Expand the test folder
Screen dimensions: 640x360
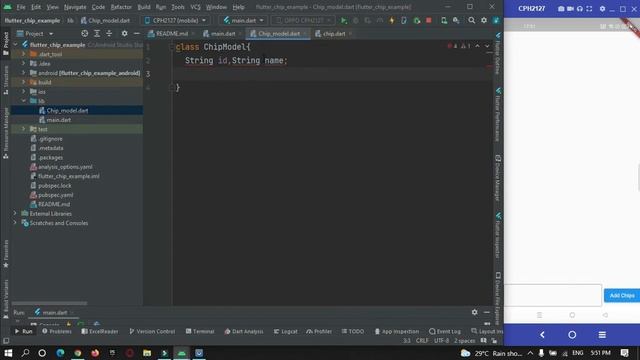(24, 129)
